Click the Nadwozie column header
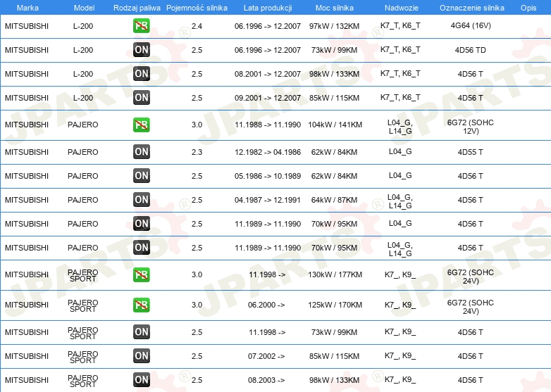 click(402, 8)
